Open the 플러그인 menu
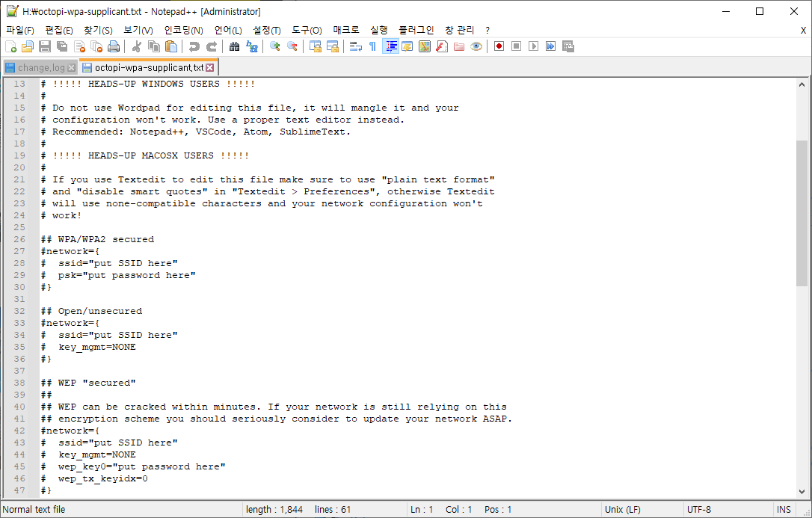812x518 pixels. (416, 30)
